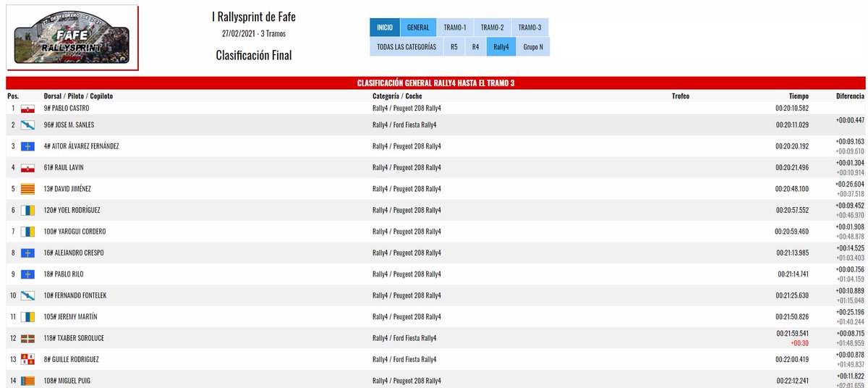The width and height of the screenshot is (868, 388).
Task: Select driver 105# JEREMY MARTÍN
Action: click(x=70, y=317)
